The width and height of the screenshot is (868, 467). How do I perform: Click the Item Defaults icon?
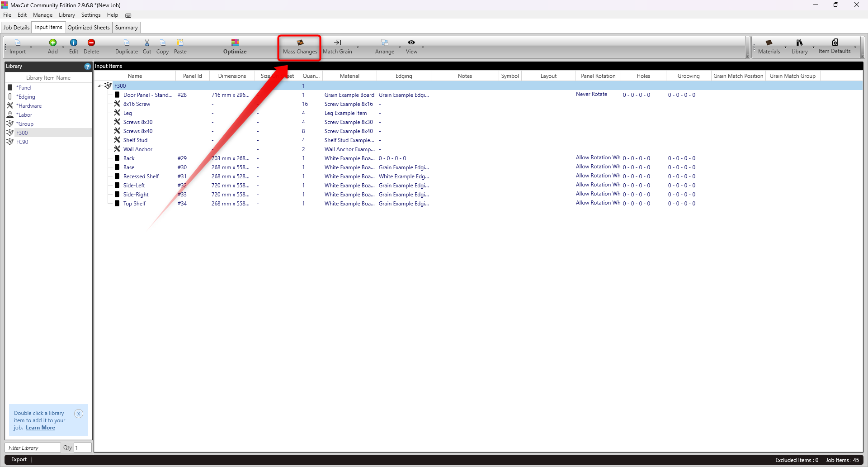pos(835,42)
